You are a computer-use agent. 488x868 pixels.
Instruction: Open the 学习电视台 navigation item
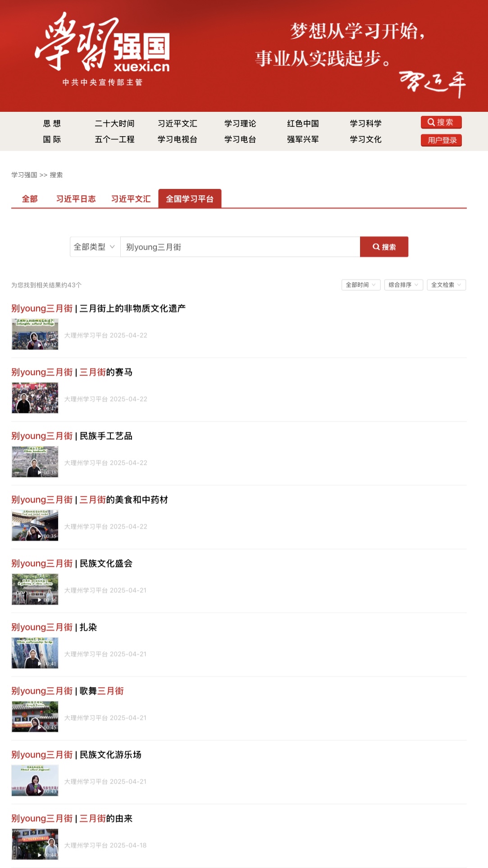(x=177, y=139)
